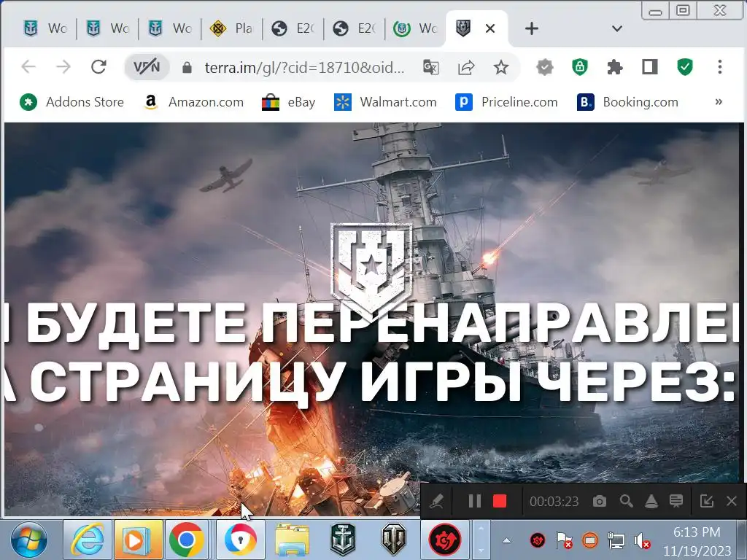
Task: Activate the recorder zoom magnifier
Action: 626,501
